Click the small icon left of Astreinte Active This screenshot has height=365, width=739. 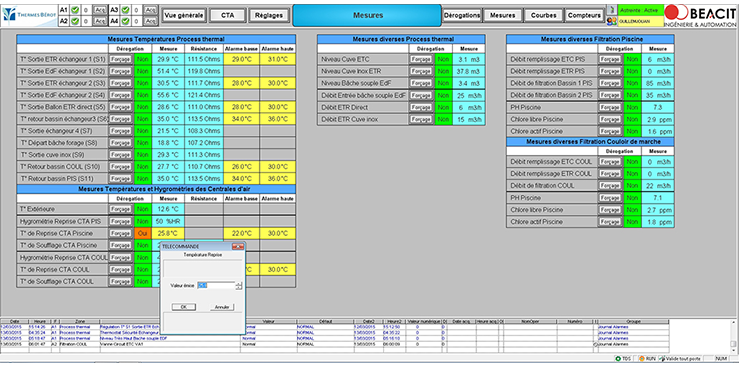612,9
